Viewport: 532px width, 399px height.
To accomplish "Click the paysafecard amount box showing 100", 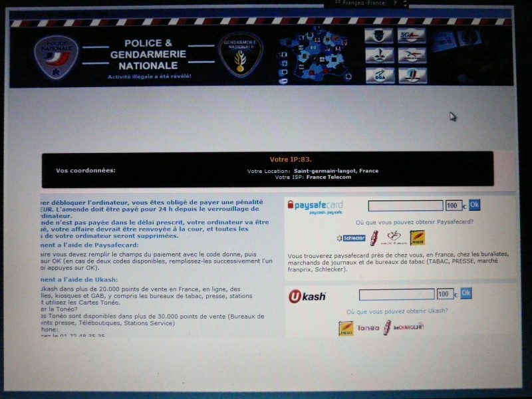I will (x=454, y=205).
